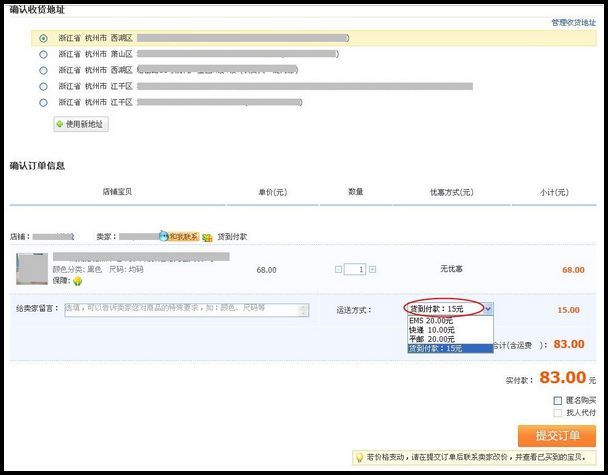Choose EMS 20.00元 from shipping list
The image size is (608, 475).
(x=431, y=320)
